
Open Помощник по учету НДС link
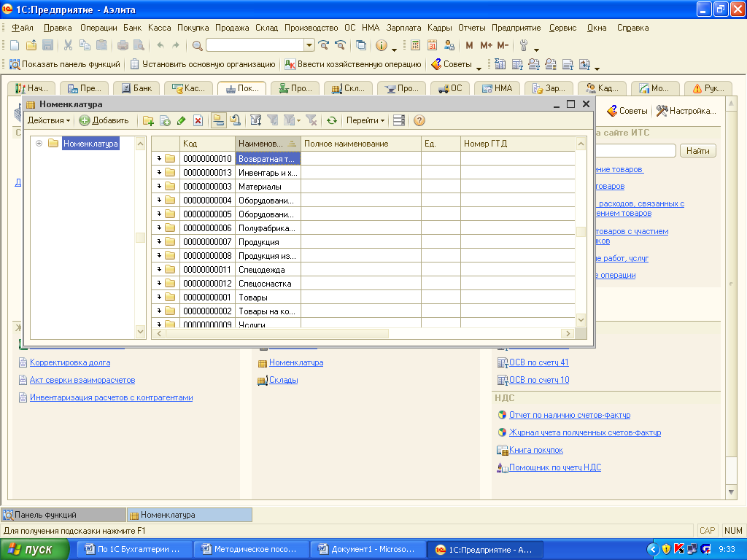(x=555, y=467)
